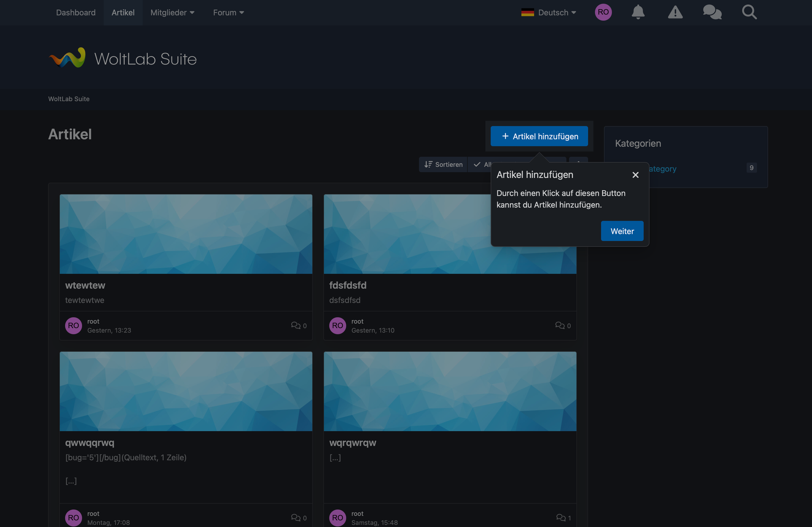
Task: Open the Sortieren sort menu
Action: (443, 164)
